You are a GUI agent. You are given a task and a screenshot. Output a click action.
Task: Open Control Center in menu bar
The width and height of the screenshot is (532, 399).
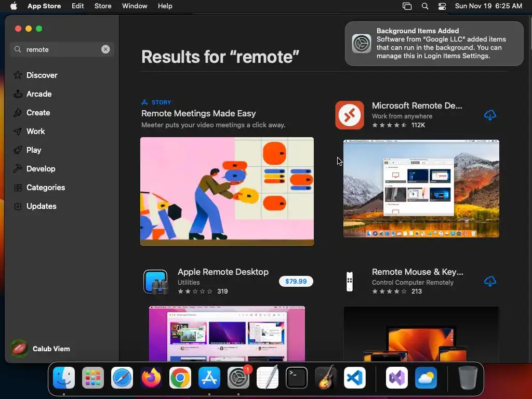pyautogui.click(x=442, y=6)
